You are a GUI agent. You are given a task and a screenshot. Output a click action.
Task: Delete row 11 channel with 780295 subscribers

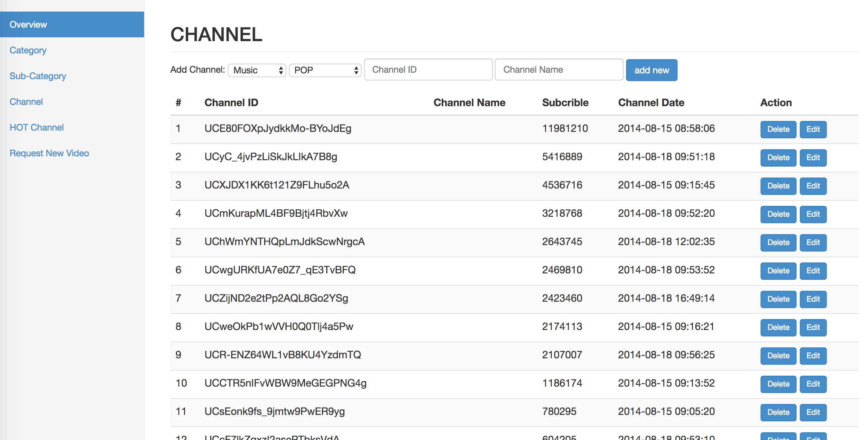778,412
